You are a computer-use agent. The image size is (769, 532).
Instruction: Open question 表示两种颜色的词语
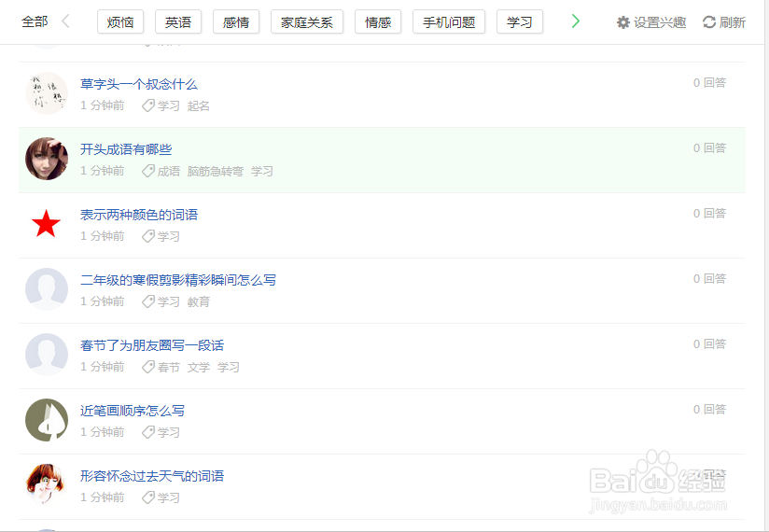[139, 215]
